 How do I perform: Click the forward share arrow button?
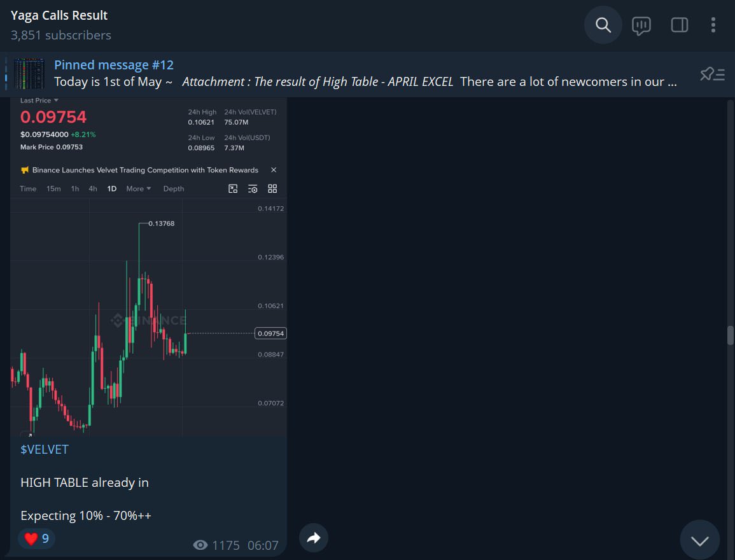coord(314,538)
